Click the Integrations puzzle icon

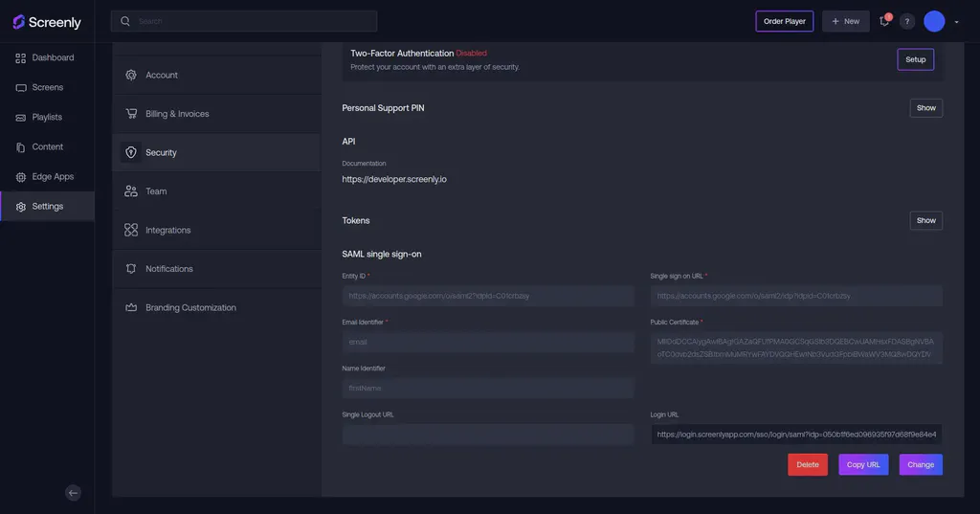click(x=131, y=230)
